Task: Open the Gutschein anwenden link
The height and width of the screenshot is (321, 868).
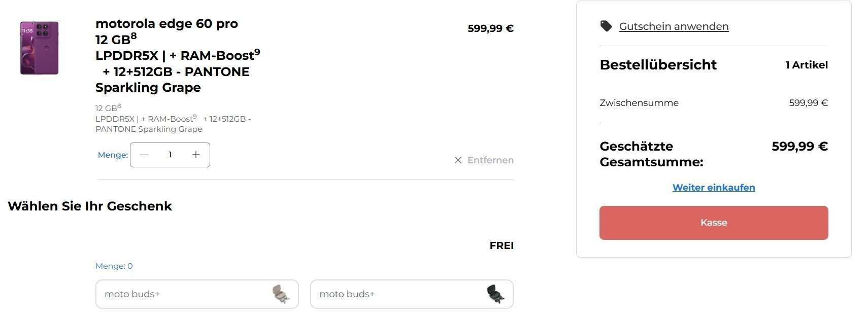Action: pos(674,26)
